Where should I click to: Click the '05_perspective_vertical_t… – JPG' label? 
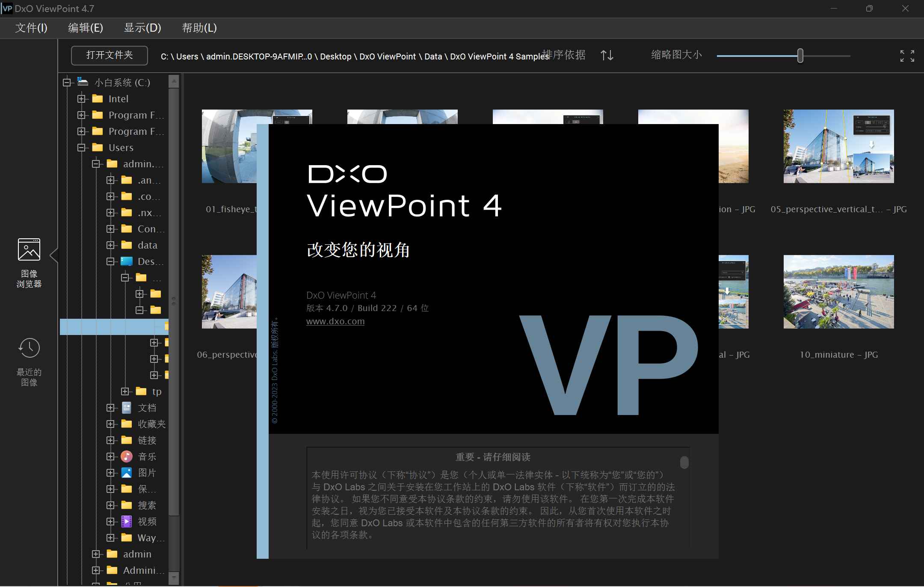coord(838,209)
